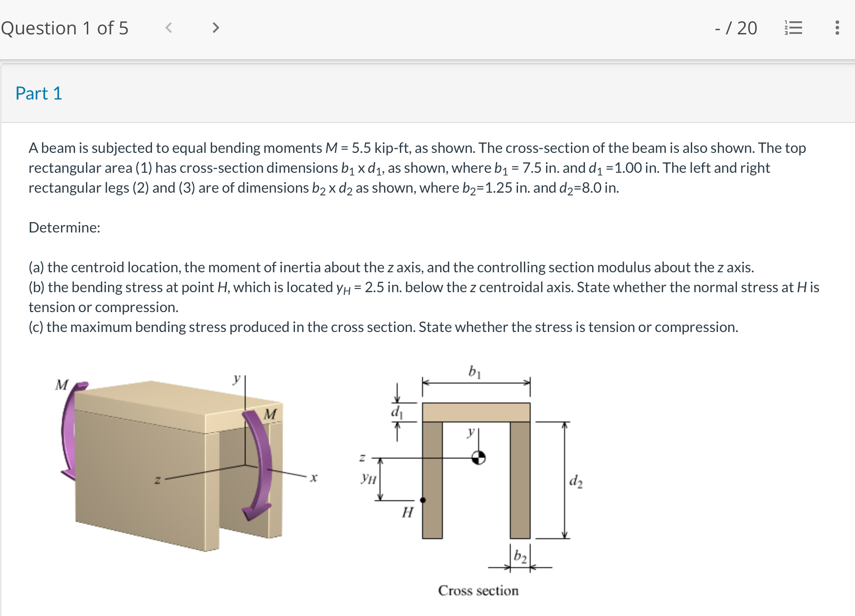Click the Determine: text line
Screen dimensions: 855x616
click(64, 227)
